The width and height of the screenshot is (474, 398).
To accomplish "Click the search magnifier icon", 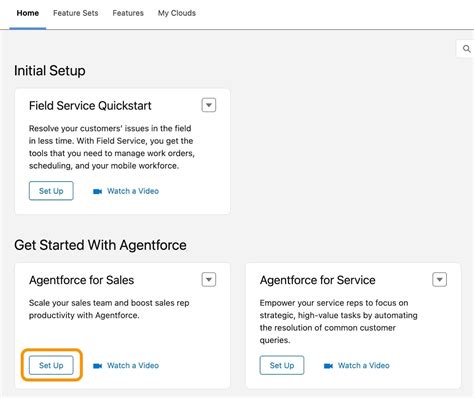I will point(467,49).
